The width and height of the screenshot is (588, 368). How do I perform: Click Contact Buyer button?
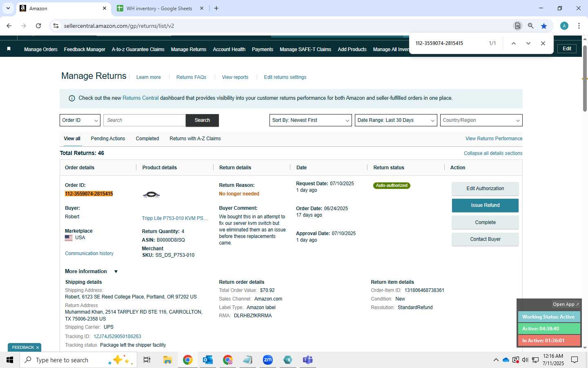pos(485,239)
